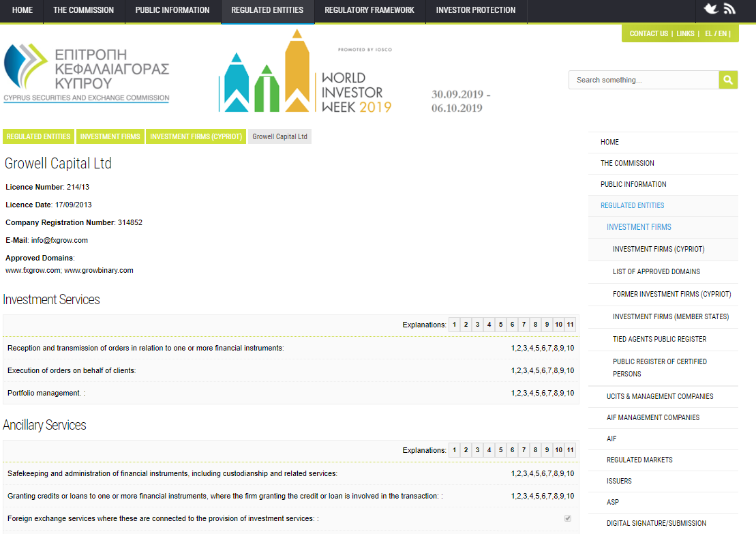Click Growell Capital Ltd breadcrumb
The height and width of the screenshot is (534, 756).
tap(279, 136)
